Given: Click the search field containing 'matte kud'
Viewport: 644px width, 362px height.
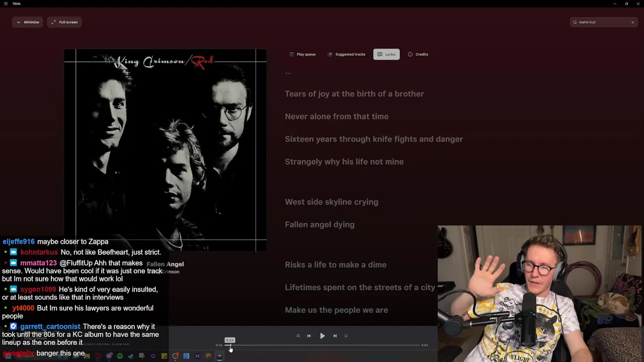Looking at the screenshot, I should pyautogui.click(x=604, y=22).
